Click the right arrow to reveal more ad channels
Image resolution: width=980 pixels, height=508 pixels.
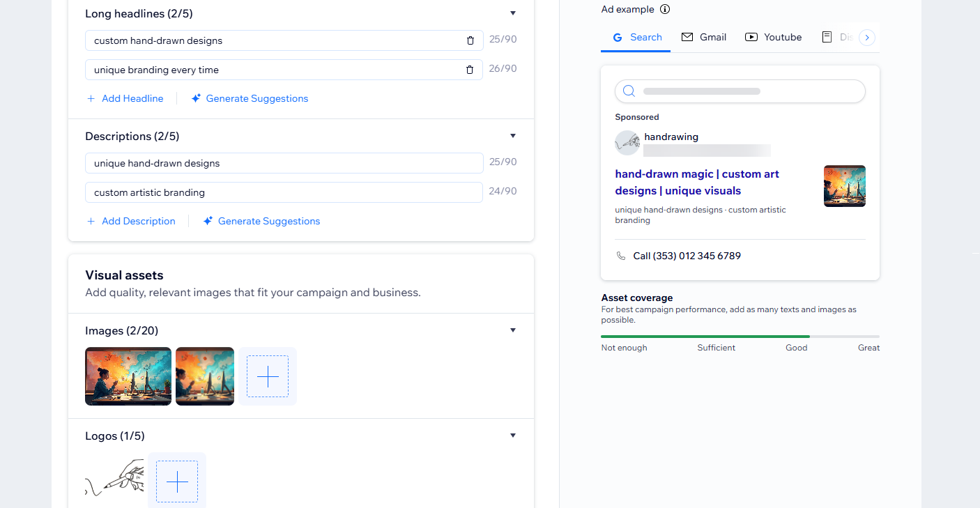tap(866, 37)
